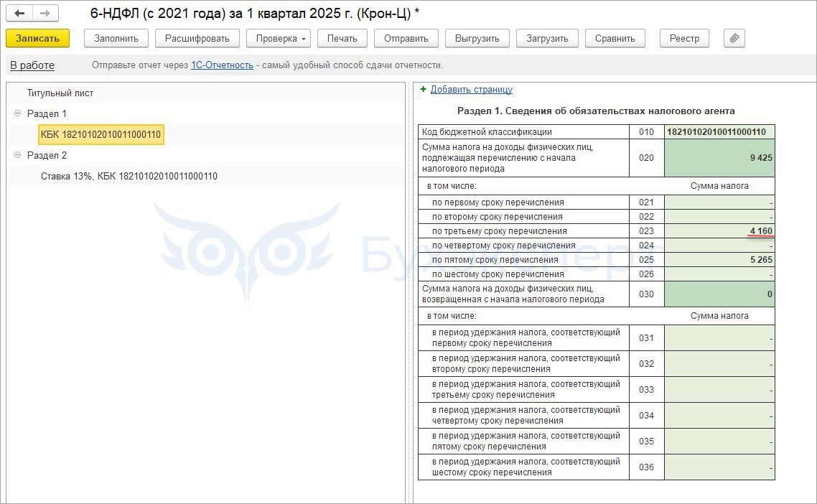Open attachments with the paperclip icon

[734, 38]
